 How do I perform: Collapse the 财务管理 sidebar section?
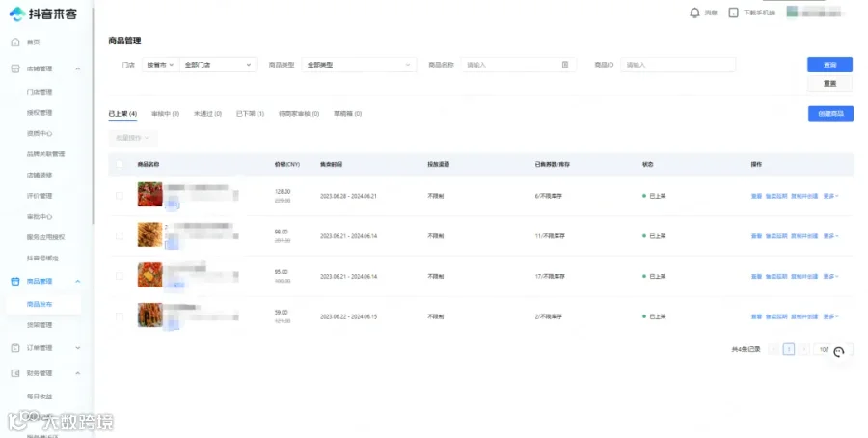tap(77, 373)
